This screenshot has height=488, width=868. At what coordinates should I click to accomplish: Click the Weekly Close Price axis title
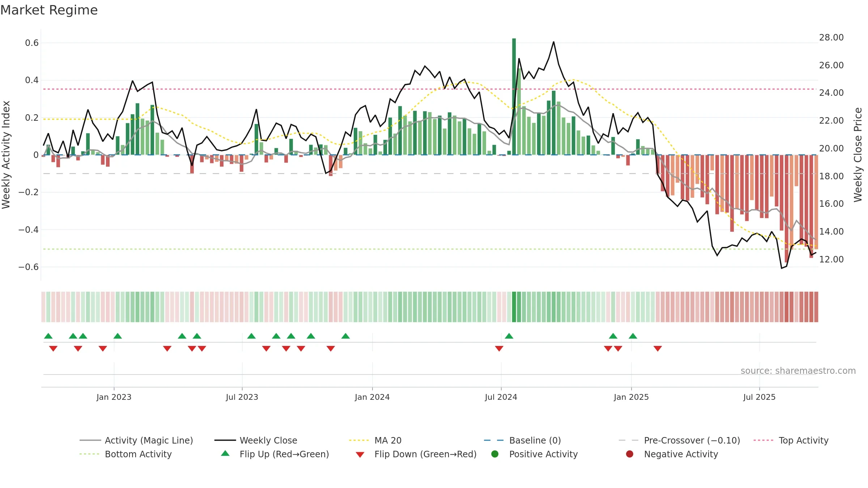(858, 155)
